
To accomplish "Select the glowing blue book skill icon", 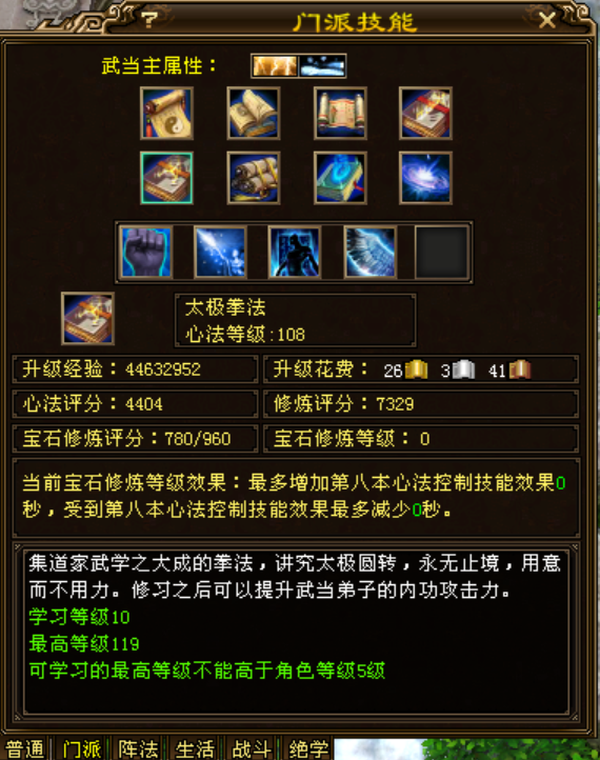I will (340, 177).
